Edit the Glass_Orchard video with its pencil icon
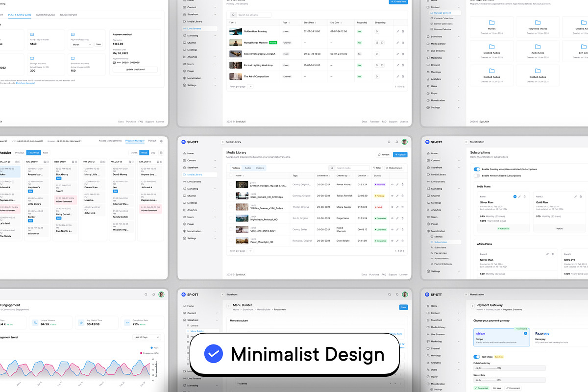The width and height of the screenshot is (588, 392). (x=397, y=196)
